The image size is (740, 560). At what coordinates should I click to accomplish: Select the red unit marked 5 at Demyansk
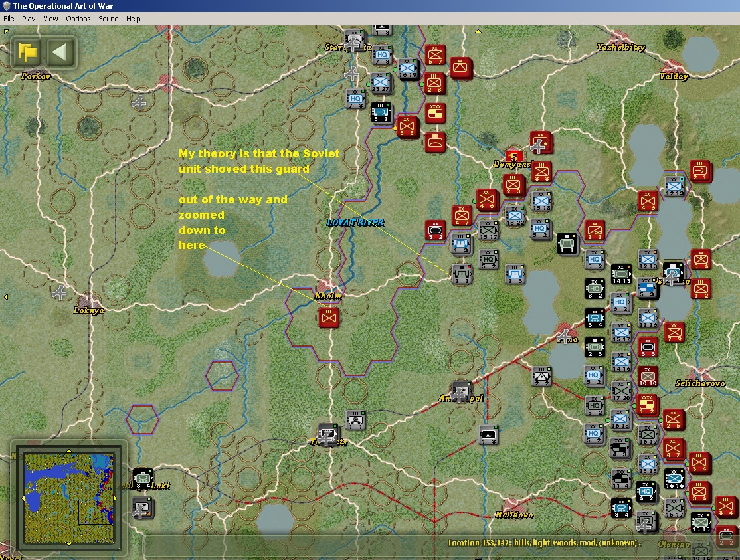pyautogui.click(x=514, y=157)
